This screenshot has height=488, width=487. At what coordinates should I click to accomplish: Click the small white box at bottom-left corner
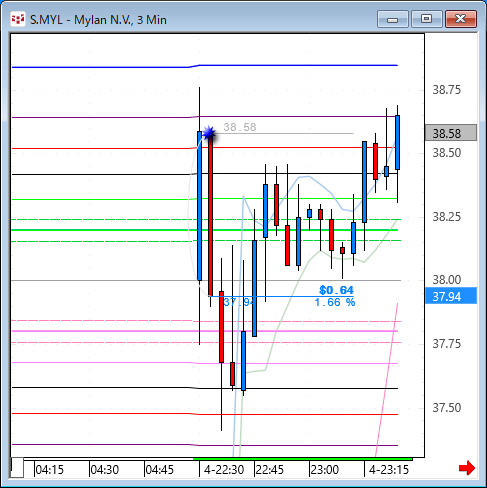[x=17, y=468]
